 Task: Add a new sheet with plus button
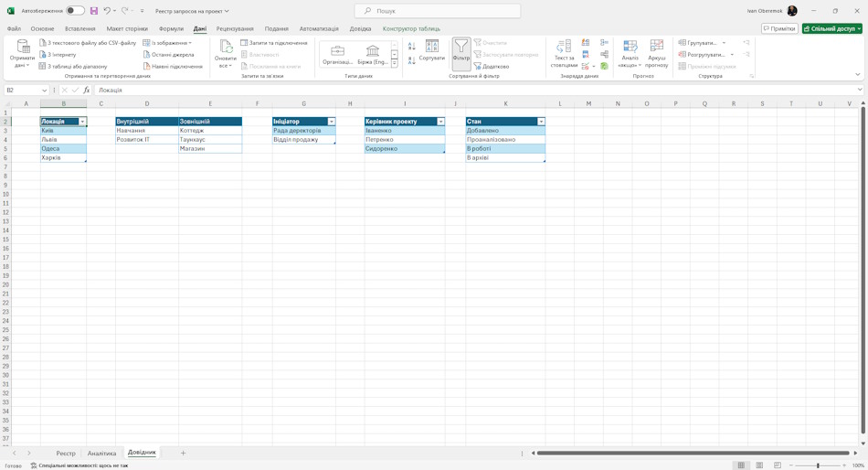184,454
